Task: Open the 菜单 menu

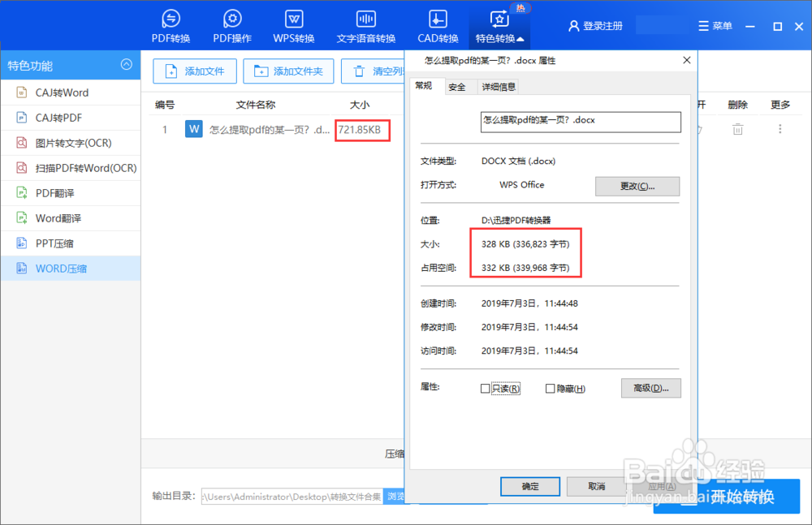Action: coord(715,25)
